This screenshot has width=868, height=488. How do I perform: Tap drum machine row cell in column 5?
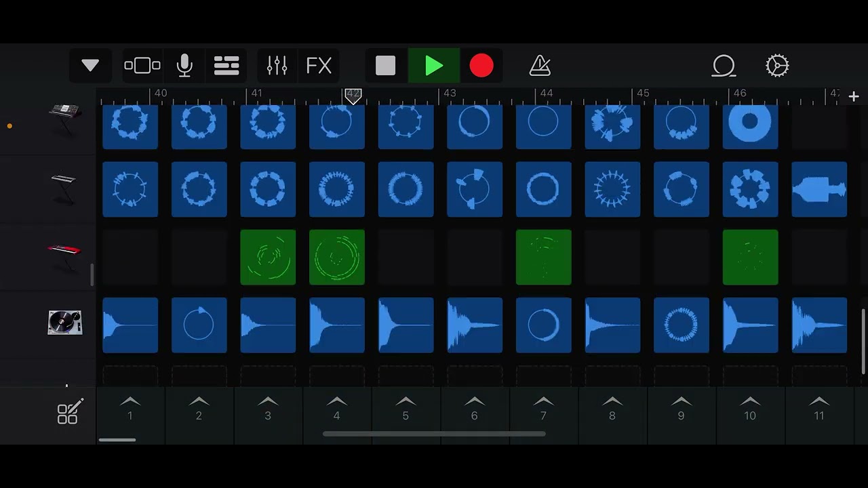[406, 126]
